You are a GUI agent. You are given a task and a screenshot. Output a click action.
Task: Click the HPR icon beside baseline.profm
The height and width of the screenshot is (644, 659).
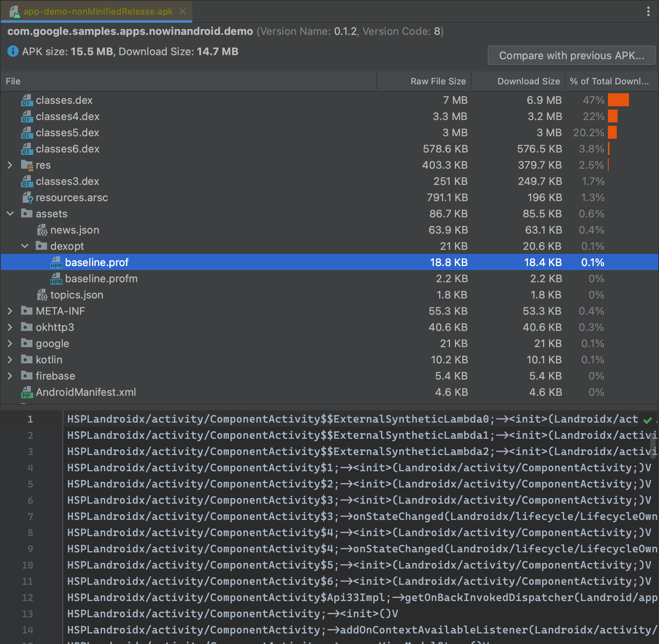pyautogui.click(x=56, y=279)
